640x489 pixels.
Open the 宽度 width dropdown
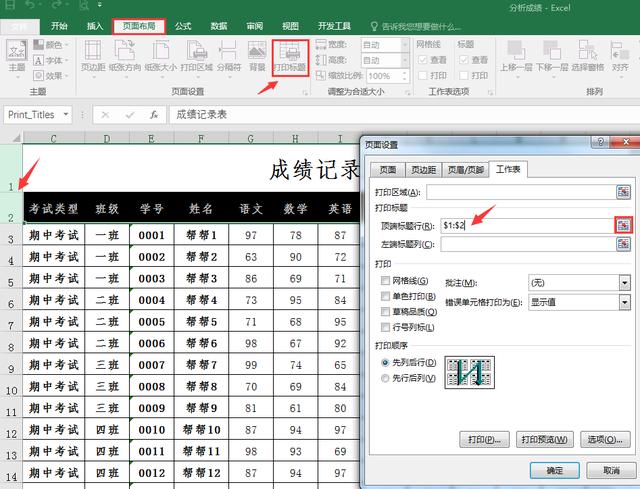coord(405,44)
